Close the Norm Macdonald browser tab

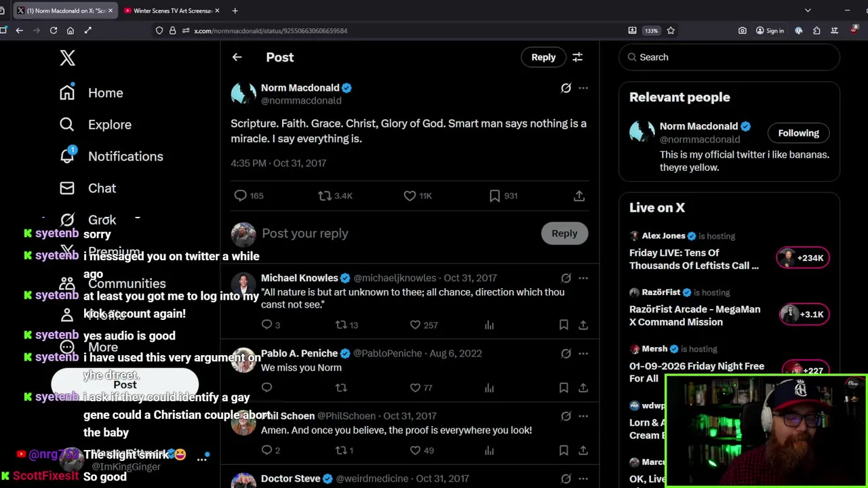(111, 11)
